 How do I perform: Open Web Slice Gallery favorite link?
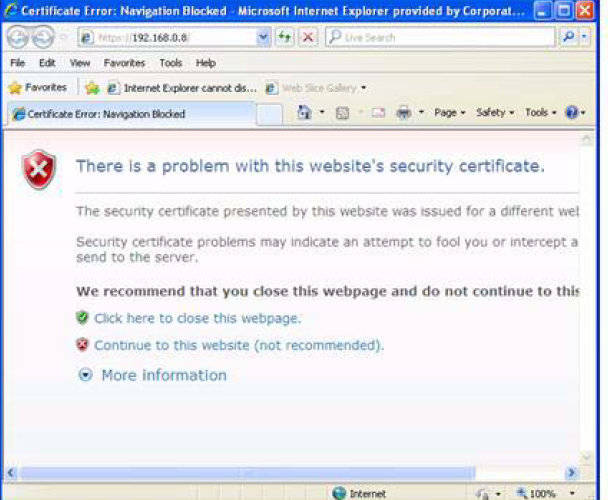point(312,88)
